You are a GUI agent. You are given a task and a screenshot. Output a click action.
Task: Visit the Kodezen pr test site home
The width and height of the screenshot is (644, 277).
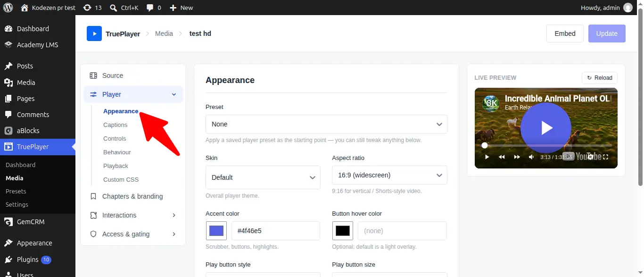pos(48,8)
